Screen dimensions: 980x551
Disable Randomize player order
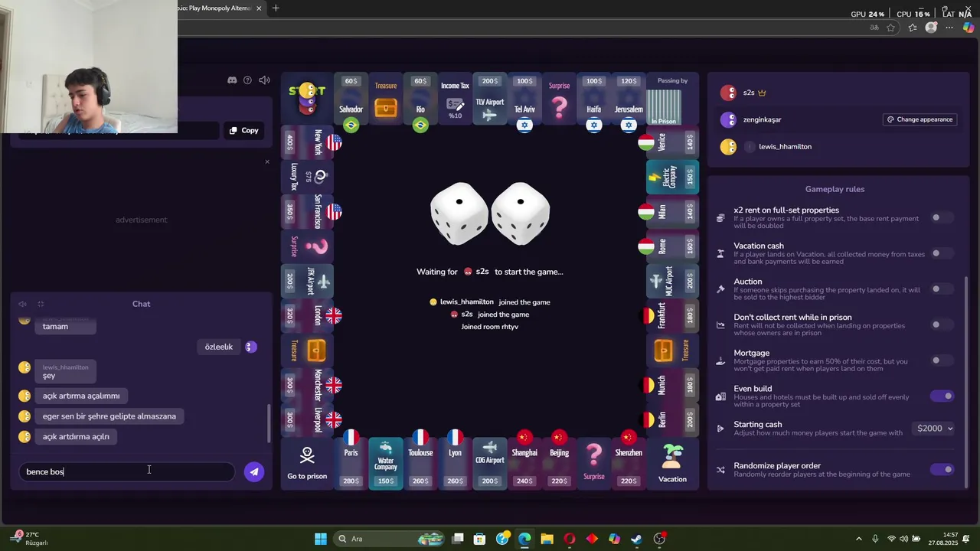point(942,469)
